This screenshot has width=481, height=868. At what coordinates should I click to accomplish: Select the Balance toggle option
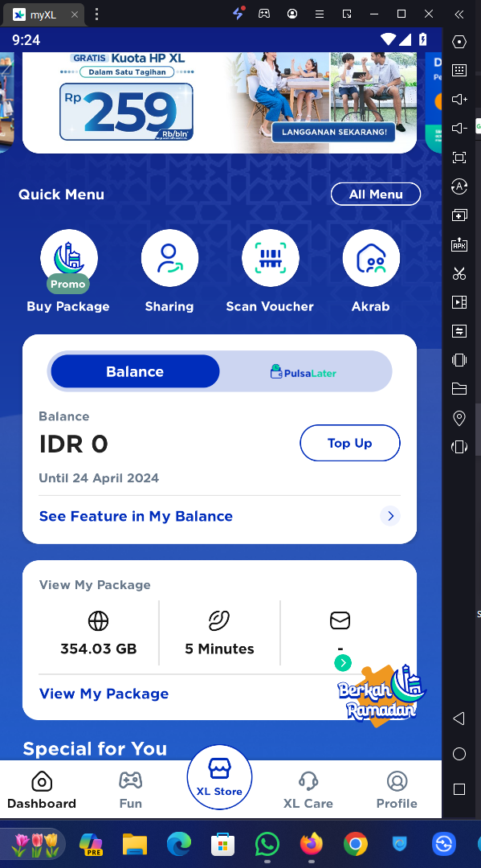135,371
